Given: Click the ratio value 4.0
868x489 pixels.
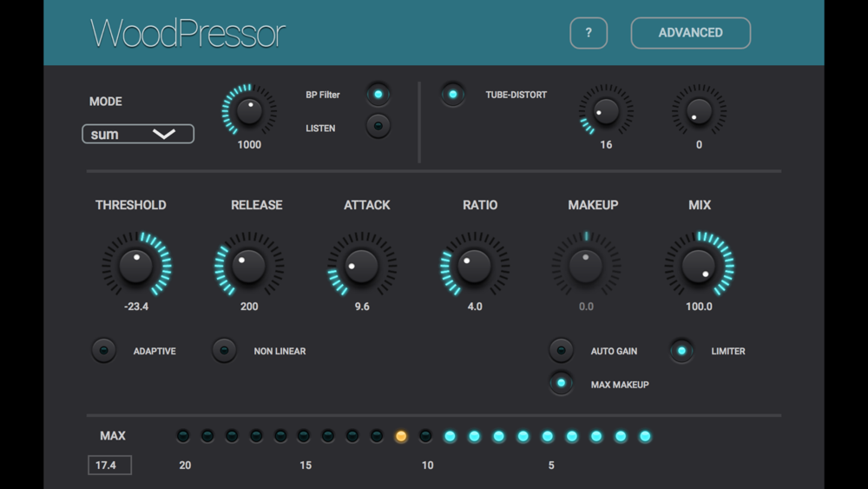Looking at the screenshot, I should pyautogui.click(x=475, y=307).
